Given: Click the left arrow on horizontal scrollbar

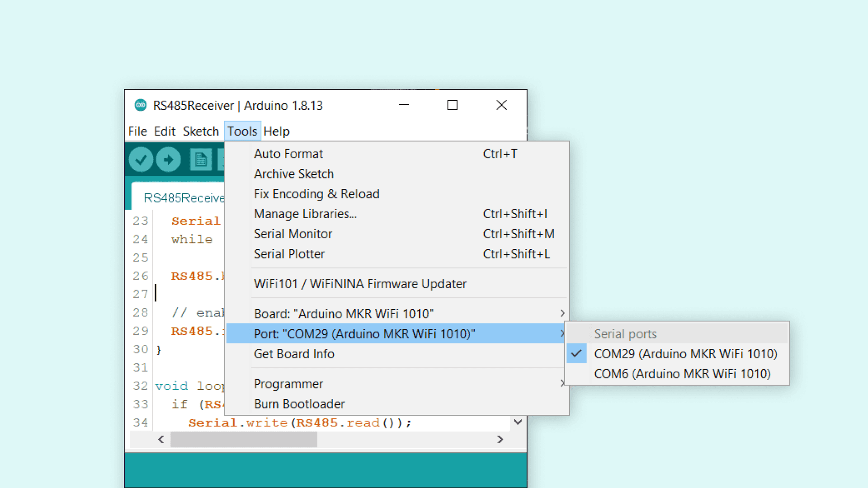Looking at the screenshot, I should click(x=161, y=439).
